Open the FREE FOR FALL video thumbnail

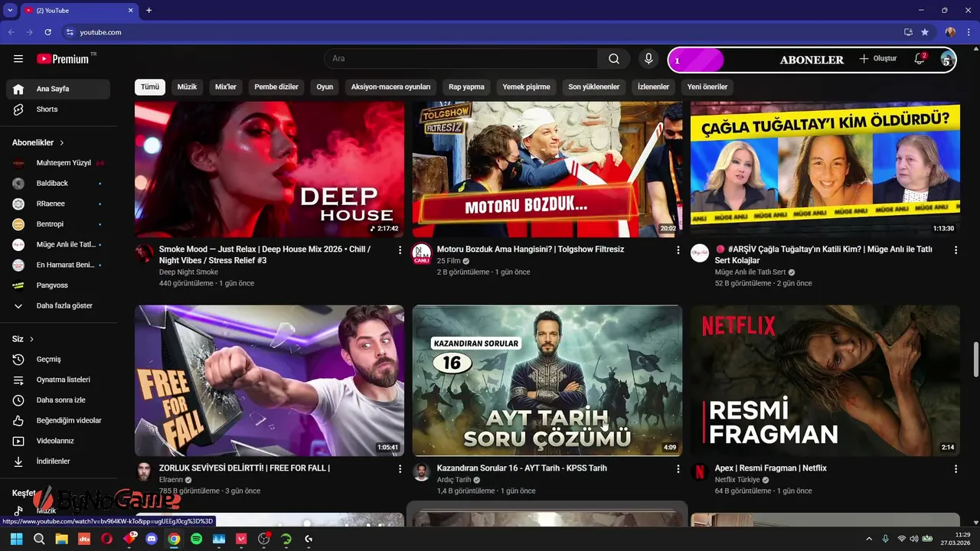[x=269, y=380]
